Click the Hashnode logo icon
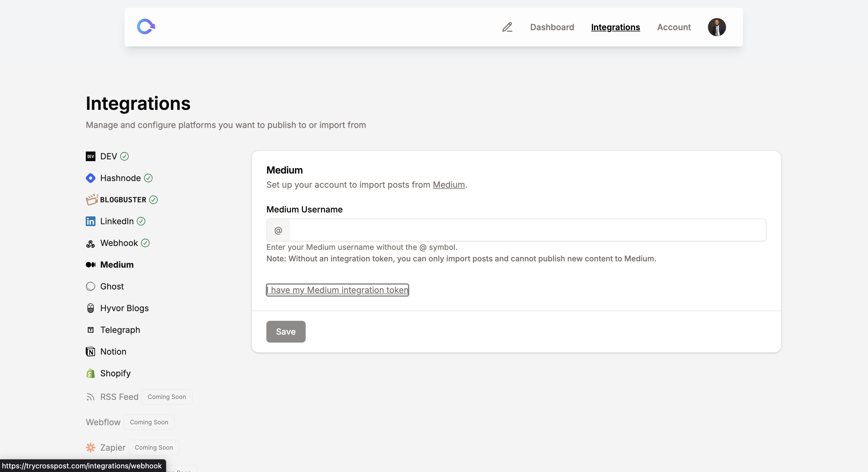This screenshot has height=472, width=868. 90,178
